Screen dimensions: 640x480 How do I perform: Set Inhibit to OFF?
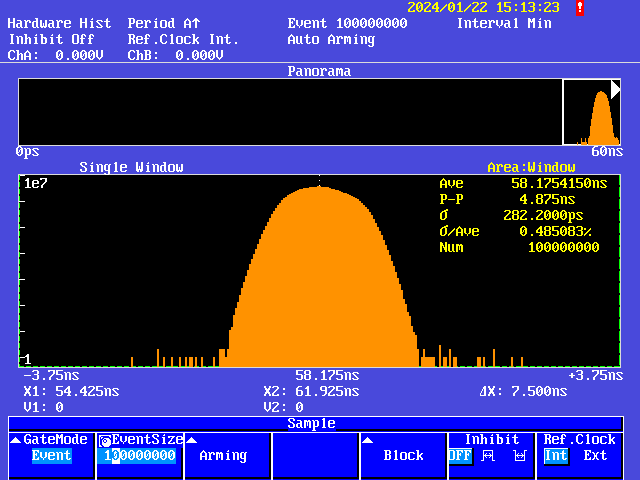pyautogui.click(x=459, y=456)
